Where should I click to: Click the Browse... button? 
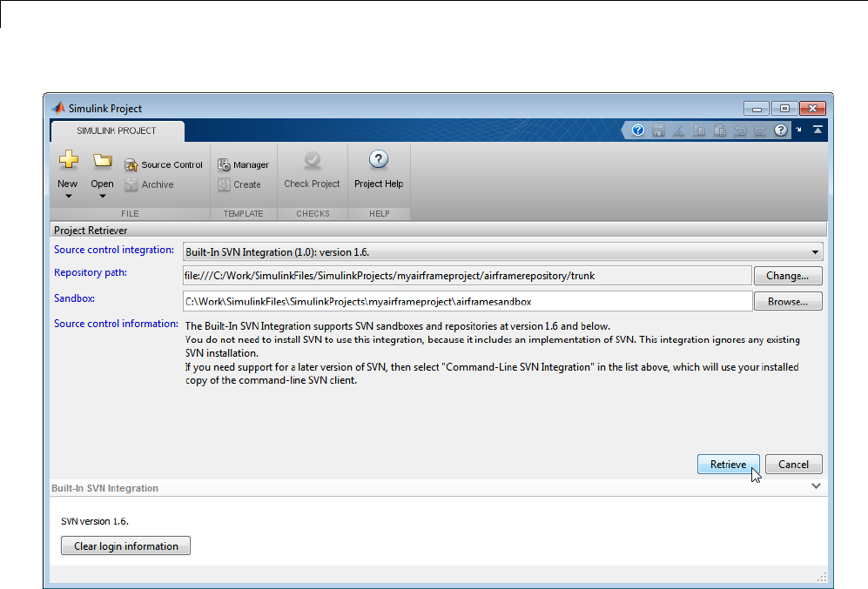point(788,301)
